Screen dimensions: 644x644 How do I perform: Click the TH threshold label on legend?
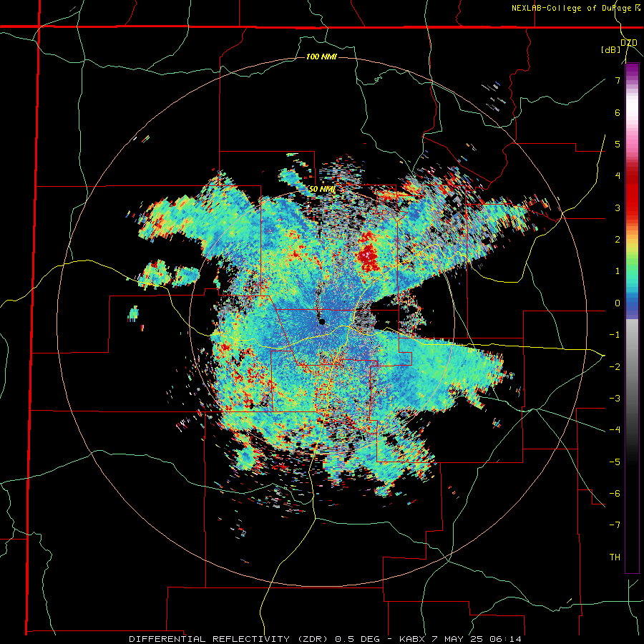pyautogui.click(x=615, y=557)
